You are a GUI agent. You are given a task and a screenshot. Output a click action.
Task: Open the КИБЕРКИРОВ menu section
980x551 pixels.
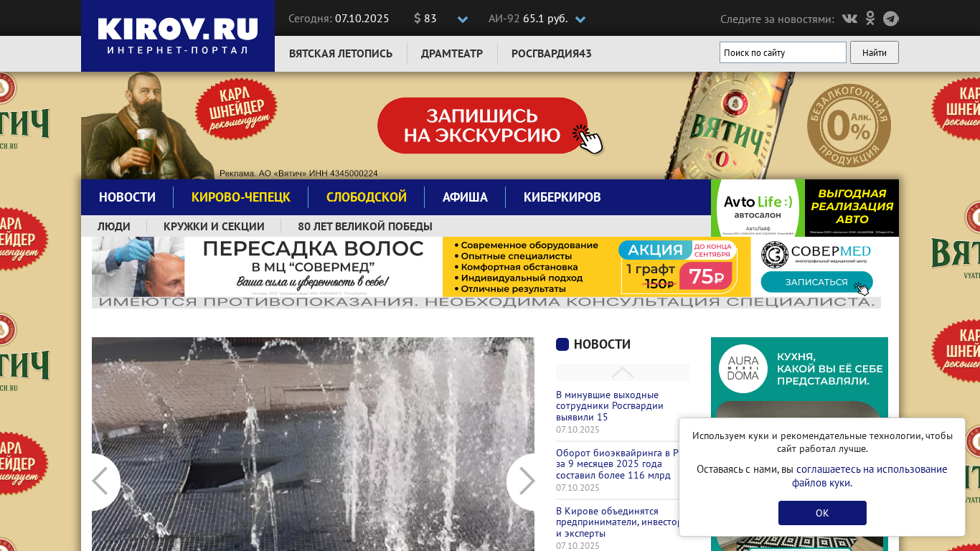[x=562, y=197]
